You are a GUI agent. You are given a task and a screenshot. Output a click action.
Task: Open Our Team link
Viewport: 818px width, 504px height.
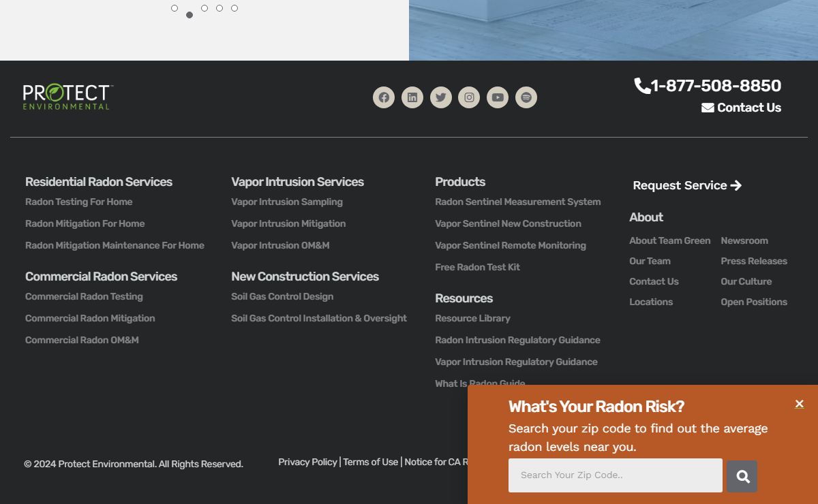650,261
